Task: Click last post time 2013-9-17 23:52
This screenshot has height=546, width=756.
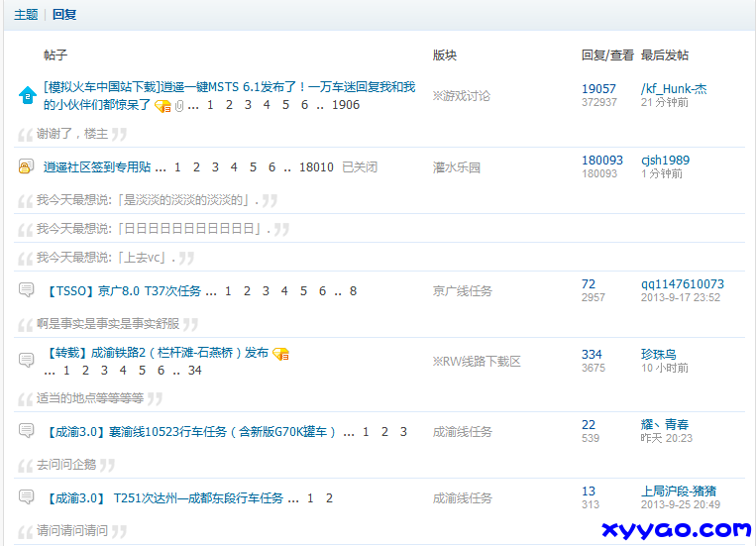Action: (681, 297)
